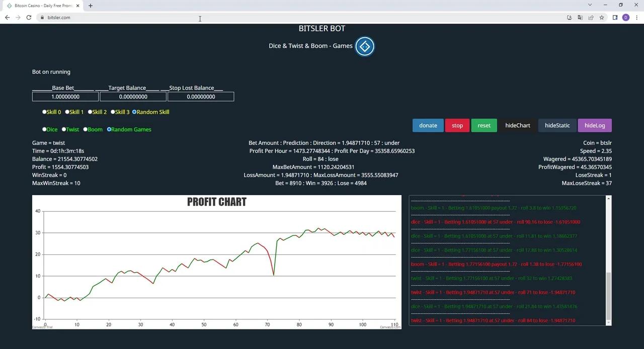Reload the page with the refresh icon

[29, 18]
